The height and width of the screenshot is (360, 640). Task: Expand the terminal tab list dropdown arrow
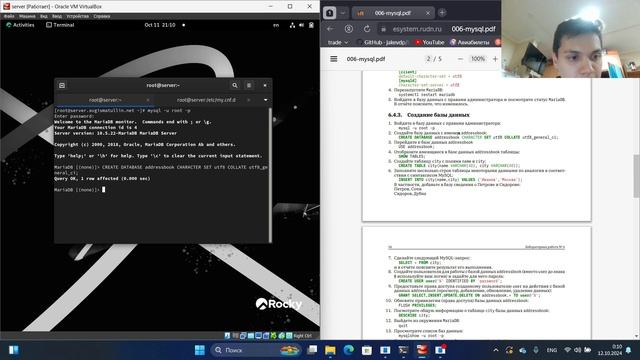coord(266,100)
